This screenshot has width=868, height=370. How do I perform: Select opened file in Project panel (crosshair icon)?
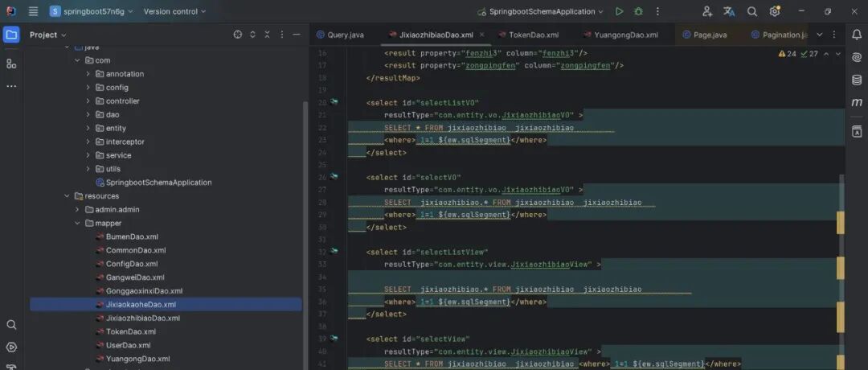pos(237,35)
